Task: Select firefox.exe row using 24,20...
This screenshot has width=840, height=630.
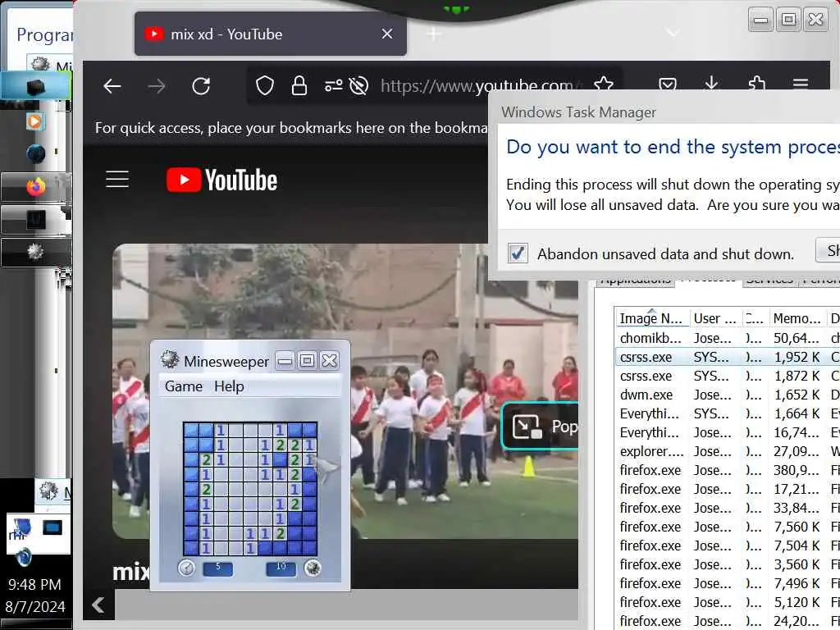Action: click(728, 621)
